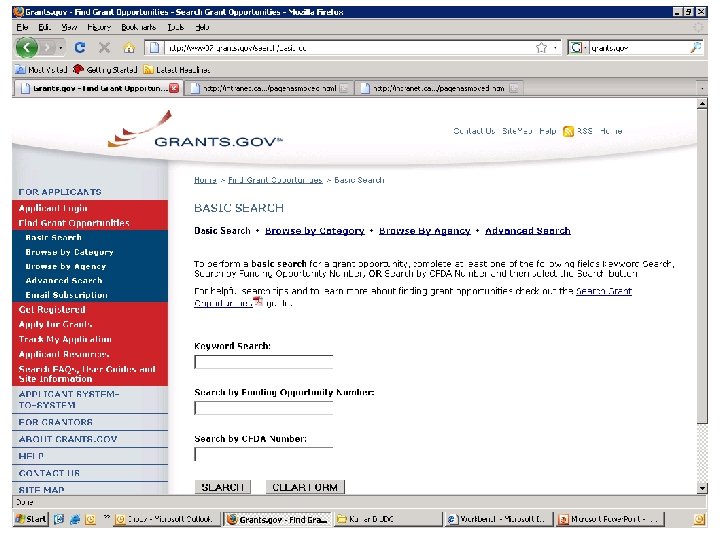
Task: Click the PDF icon next to guide link
Action: click(259, 302)
